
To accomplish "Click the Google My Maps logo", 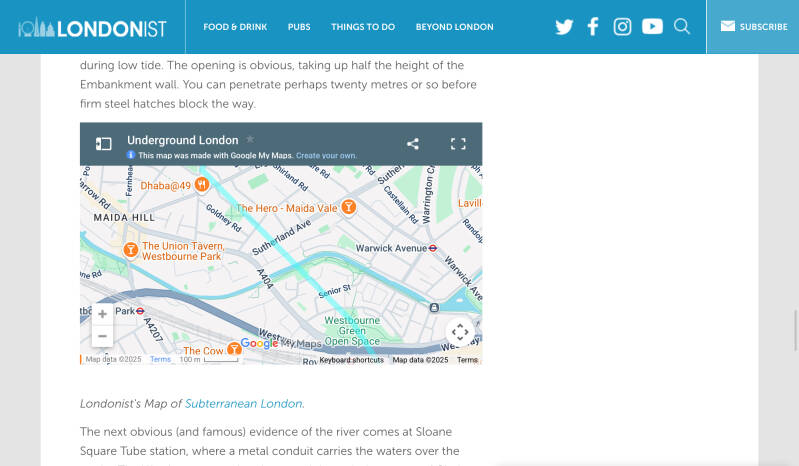I will 281,343.
